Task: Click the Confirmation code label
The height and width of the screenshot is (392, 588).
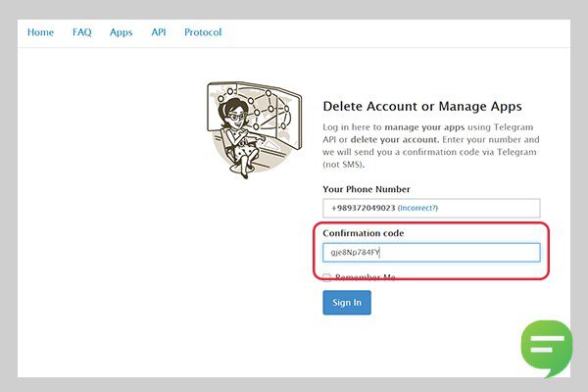Action: click(364, 233)
